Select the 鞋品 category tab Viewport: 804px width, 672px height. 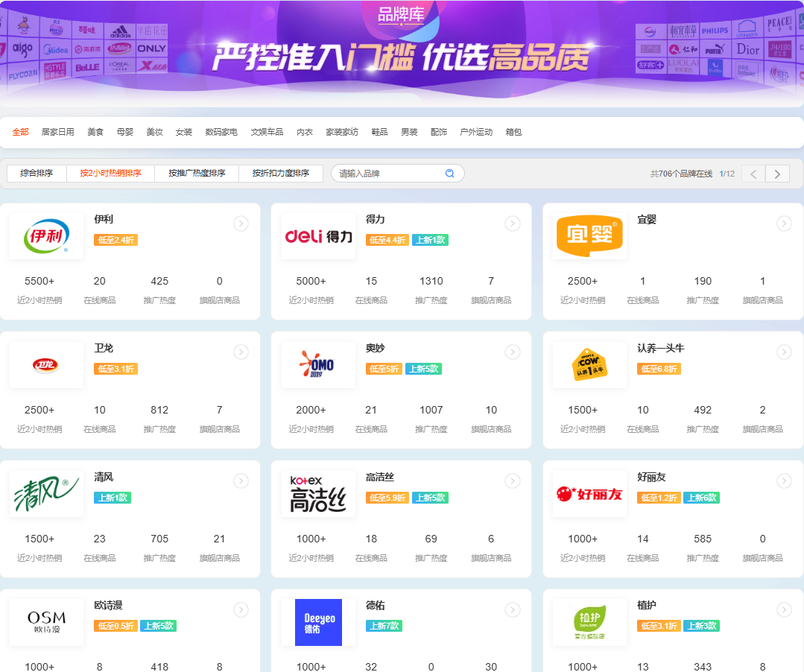[379, 133]
